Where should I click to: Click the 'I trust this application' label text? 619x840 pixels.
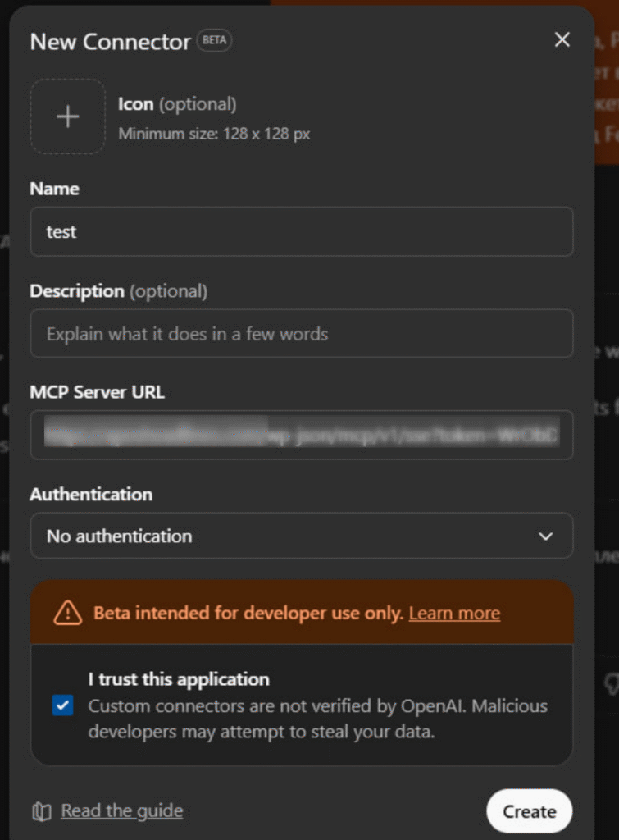click(x=179, y=679)
